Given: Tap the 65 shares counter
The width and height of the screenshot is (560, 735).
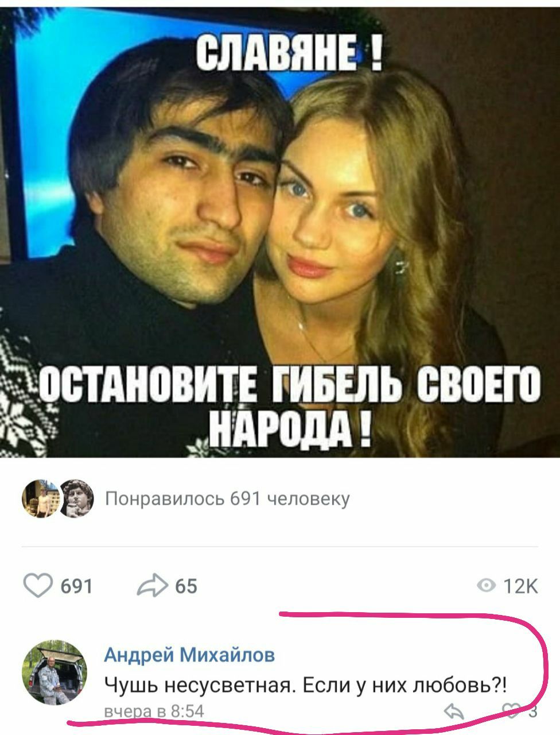Looking at the screenshot, I should coord(186,586).
